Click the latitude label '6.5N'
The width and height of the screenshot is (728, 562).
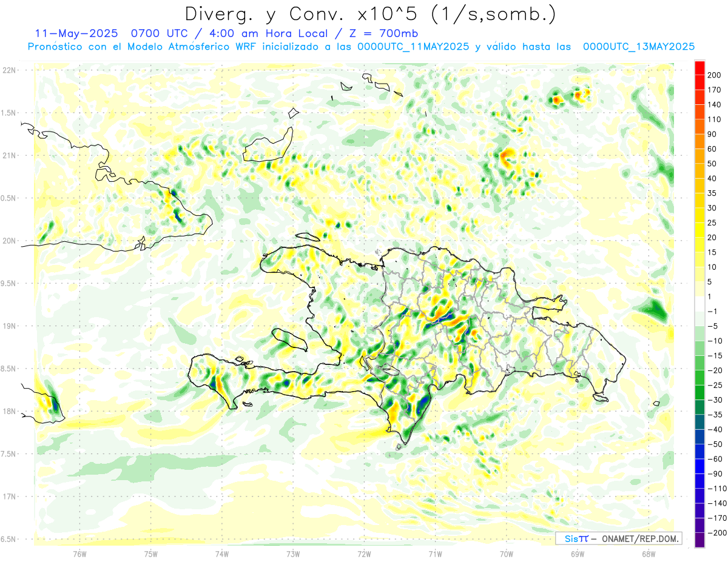click(9, 539)
